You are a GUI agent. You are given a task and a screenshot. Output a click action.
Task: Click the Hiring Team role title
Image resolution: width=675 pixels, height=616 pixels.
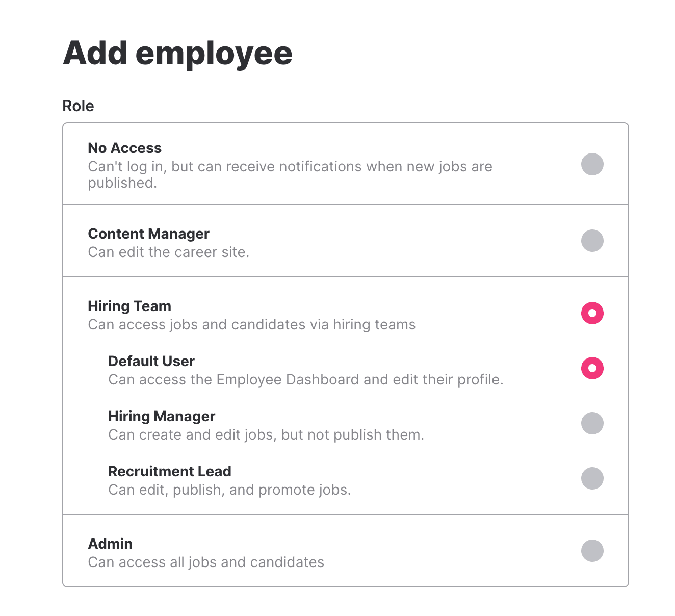(129, 306)
